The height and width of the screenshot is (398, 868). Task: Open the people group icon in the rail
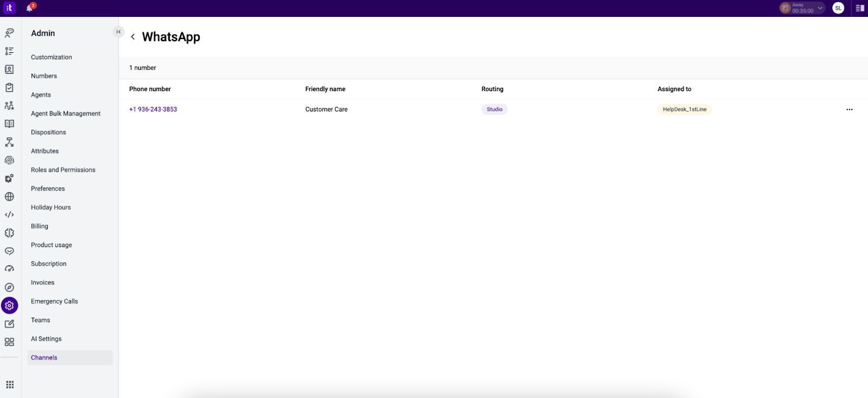[x=9, y=106]
